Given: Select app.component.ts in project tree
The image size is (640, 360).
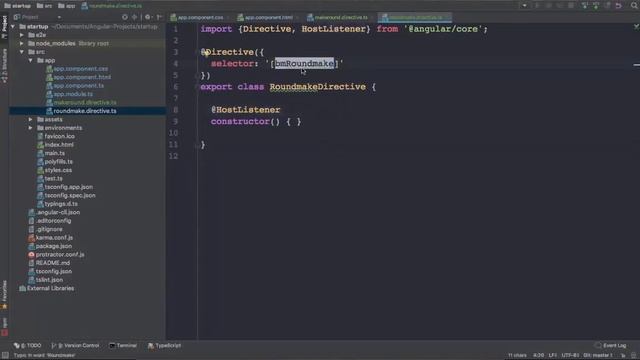Looking at the screenshot, I should coord(78,86).
